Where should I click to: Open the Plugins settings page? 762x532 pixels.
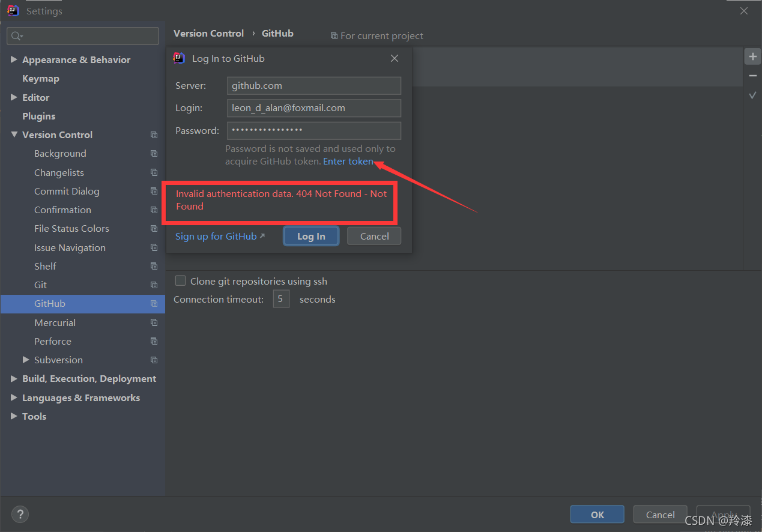click(39, 116)
